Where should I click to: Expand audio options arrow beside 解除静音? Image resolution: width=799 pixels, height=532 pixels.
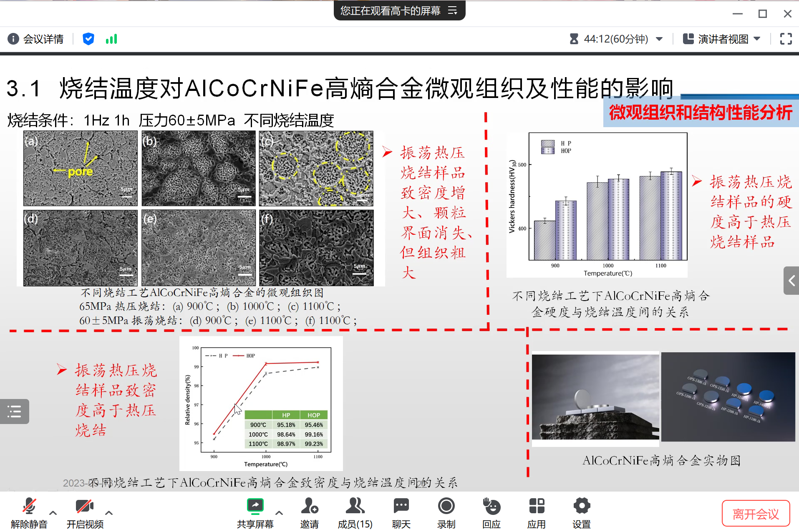point(53,513)
